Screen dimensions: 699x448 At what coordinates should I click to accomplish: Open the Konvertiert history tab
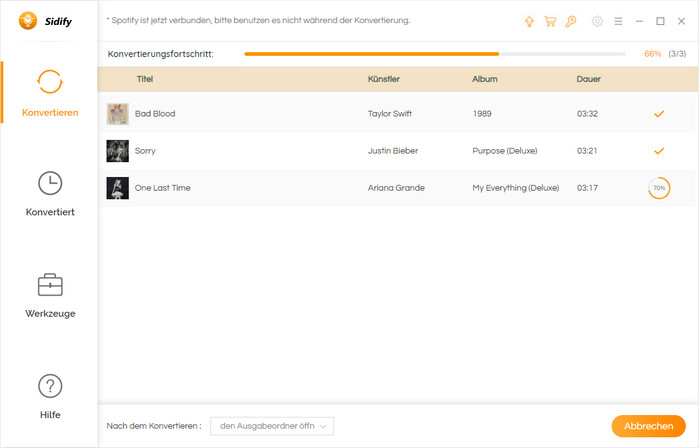point(49,193)
